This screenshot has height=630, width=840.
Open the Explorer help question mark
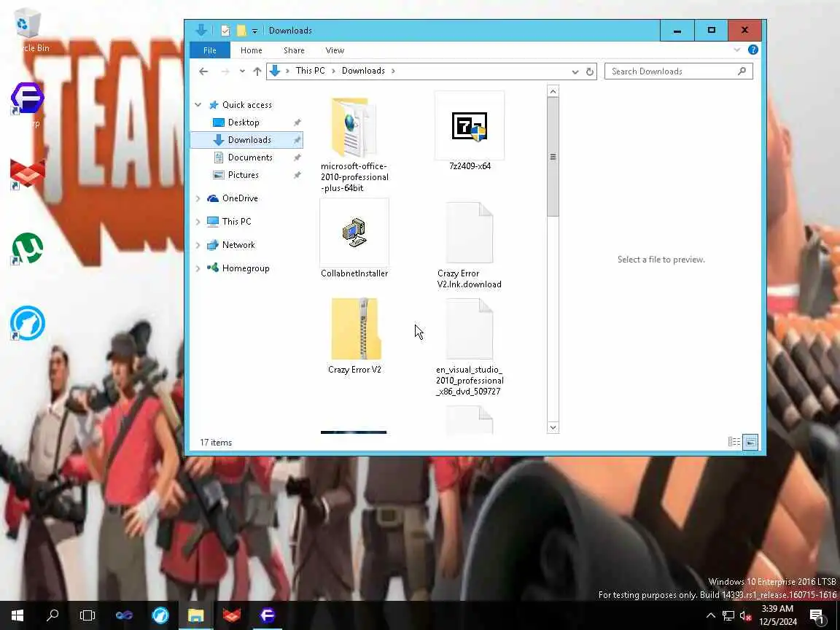coord(752,50)
